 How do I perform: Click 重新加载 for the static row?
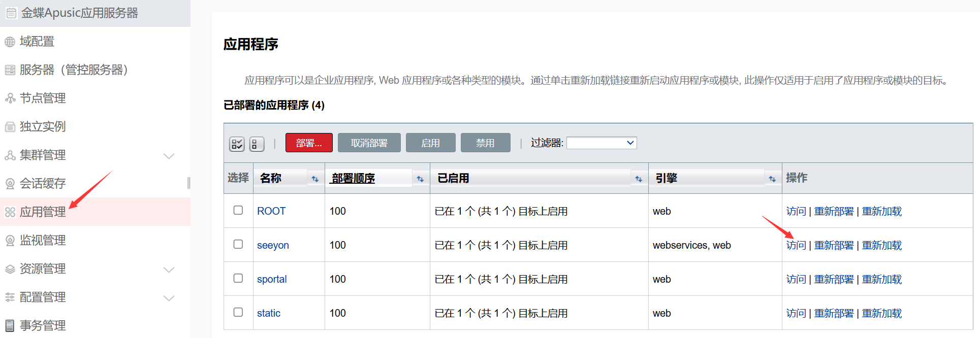point(882,313)
